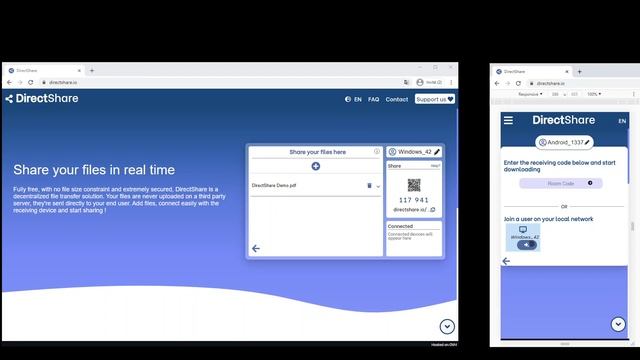Viewport: 640px width, 360px height.
Task: Click the DirectShare title in the mobile view
Action: (564, 120)
